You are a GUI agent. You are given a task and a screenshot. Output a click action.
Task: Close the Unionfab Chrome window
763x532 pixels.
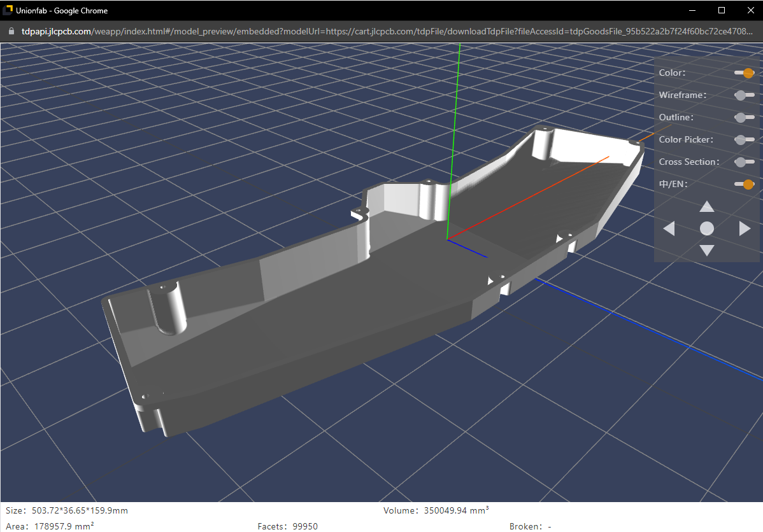tap(751, 10)
